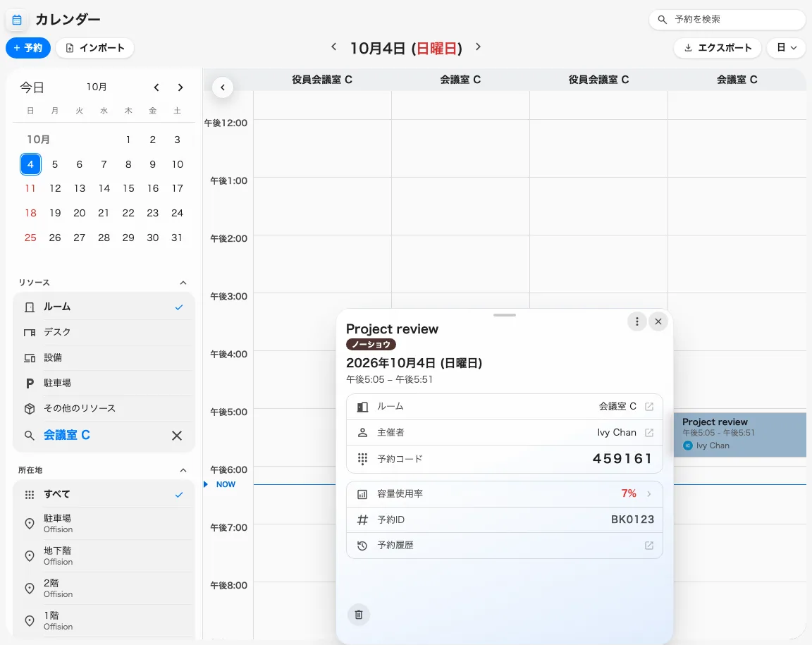Collapse sidebar with the round chevron button
812x645 pixels.
click(223, 87)
